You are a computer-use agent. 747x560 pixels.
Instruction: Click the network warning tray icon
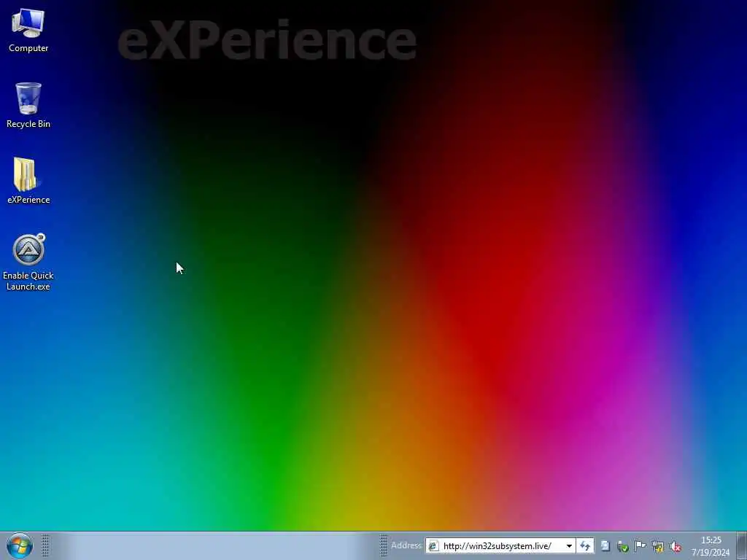[x=658, y=546]
